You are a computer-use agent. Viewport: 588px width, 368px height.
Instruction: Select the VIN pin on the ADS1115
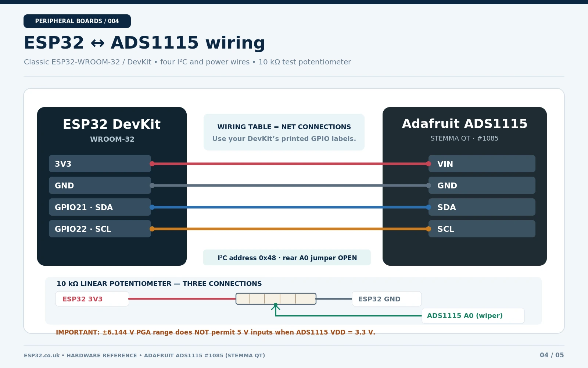tap(482, 164)
